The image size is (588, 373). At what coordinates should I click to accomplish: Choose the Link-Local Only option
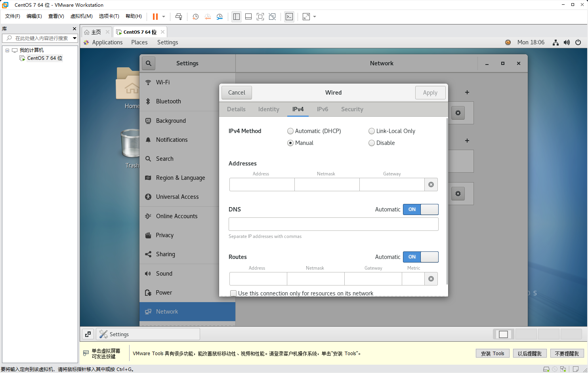(x=372, y=131)
